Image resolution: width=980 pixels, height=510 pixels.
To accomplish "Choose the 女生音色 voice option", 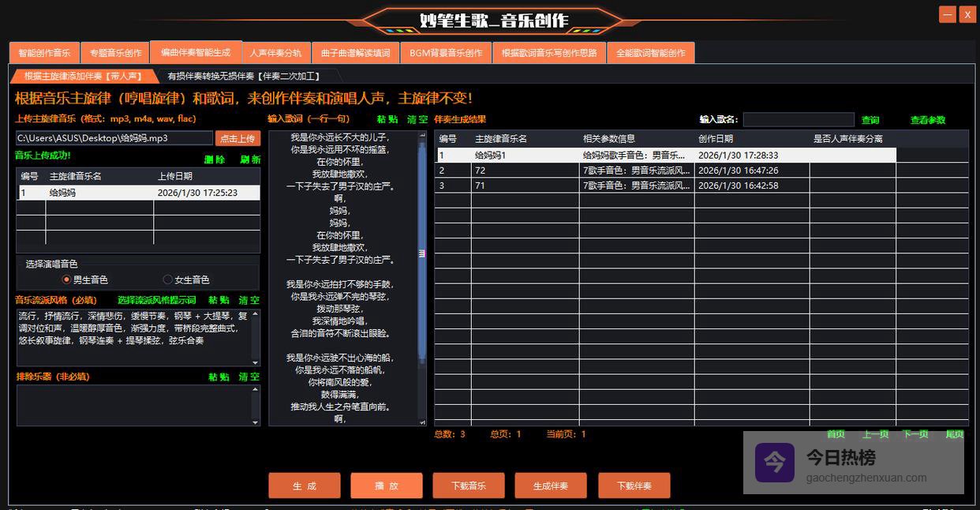I will [x=167, y=279].
